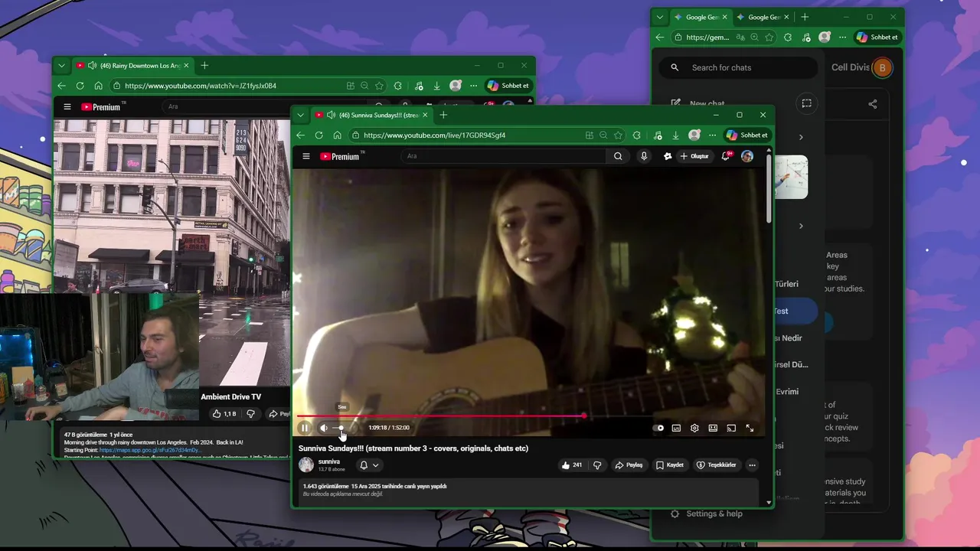Image resolution: width=980 pixels, height=551 pixels.
Task: Click the Oluştur create button
Action: pyautogui.click(x=694, y=156)
